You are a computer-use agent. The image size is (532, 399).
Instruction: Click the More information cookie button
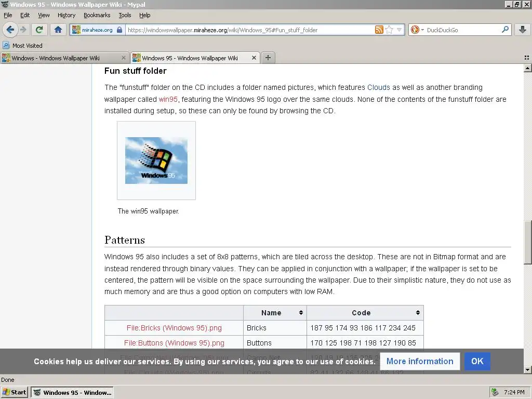click(420, 362)
